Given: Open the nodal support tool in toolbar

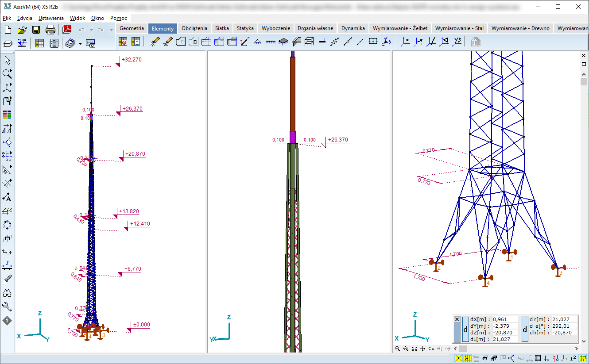Looking at the screenshot, I should pyautogui.click(x=257, y=42).
